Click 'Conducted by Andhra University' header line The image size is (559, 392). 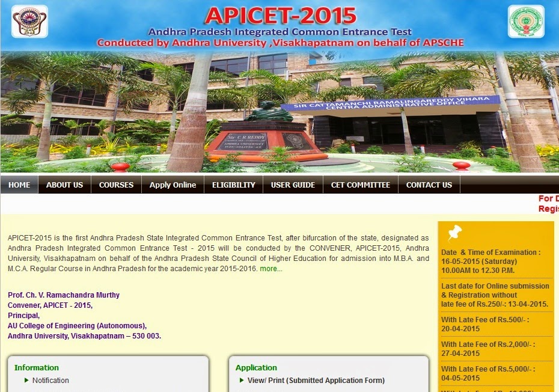click(x=280, y=43)
